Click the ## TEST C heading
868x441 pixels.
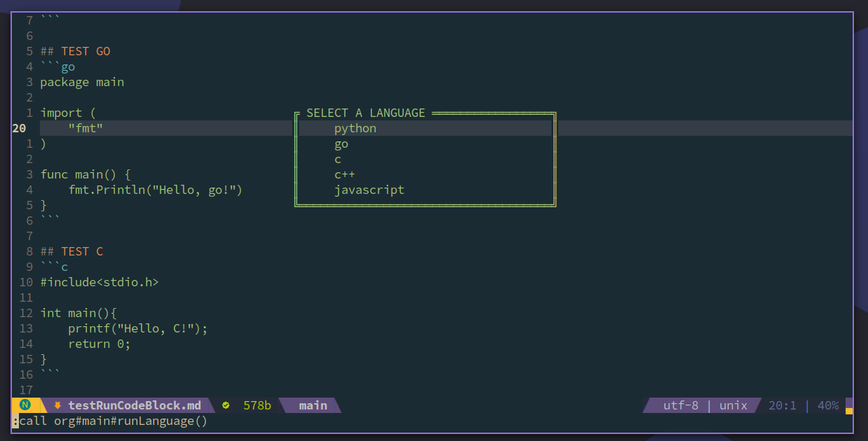pos(71,251)
